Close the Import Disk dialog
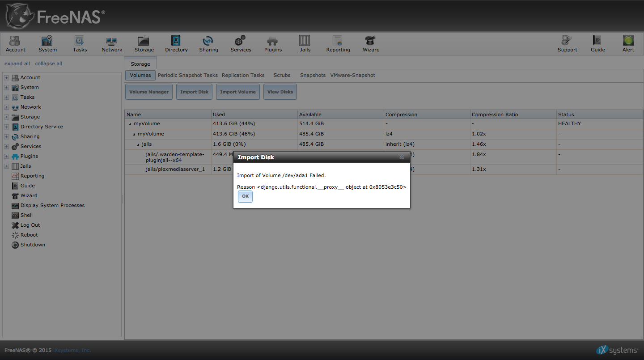 [x=402, y=157]
